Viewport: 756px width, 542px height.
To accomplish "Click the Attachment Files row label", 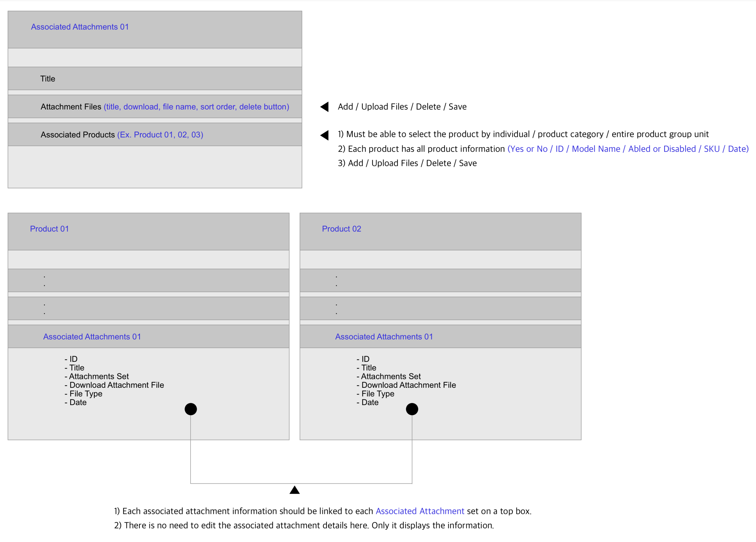I will [x=71, y=107].
